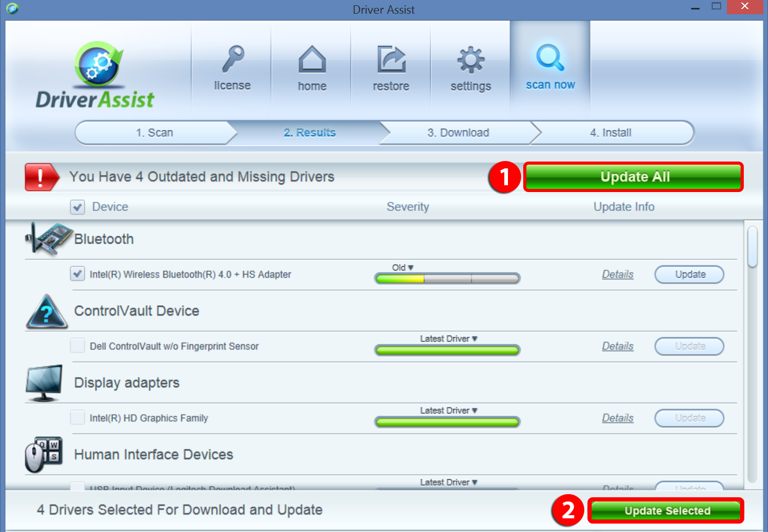The width and height of the screenshot is (768, 532).
Task: Click the Bluetooth card category icon
Action: (x=49, y=239)
